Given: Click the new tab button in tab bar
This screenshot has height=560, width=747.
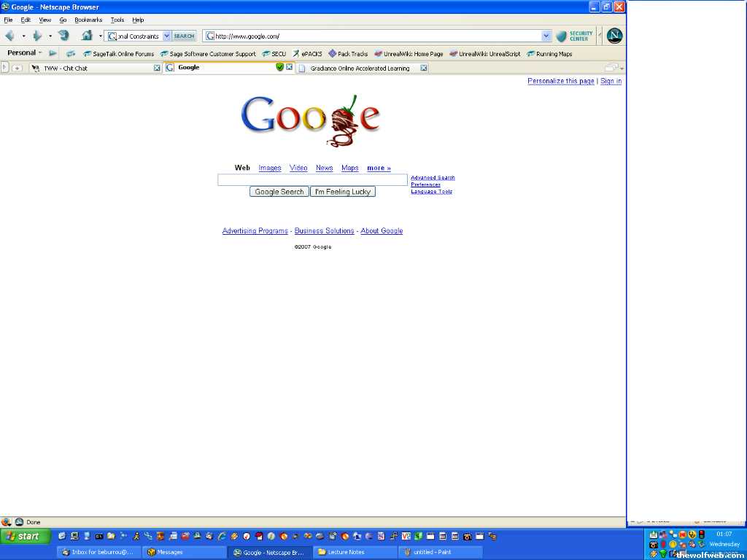Looking at the screenshot, I should coord(18,68).
